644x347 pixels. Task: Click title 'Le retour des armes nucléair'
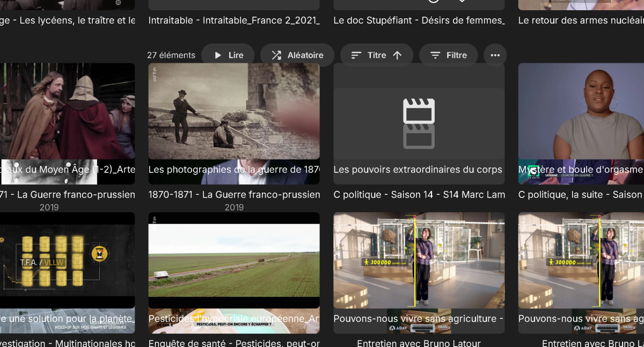click(581, 20)
